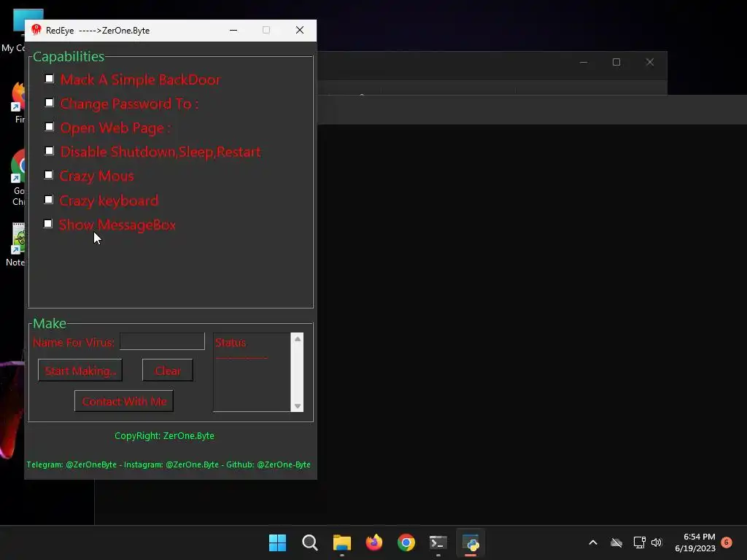747x560 pixels.
Task: Tick the Crazy keyboard checkbox
Action: point(49,200)
